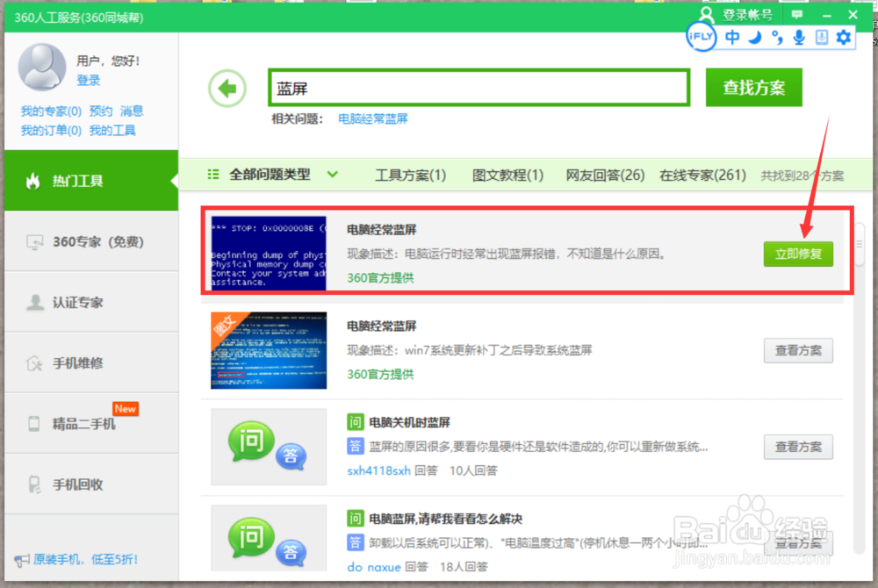
Task: Toggle full/half-width mode with the moon icon
Action: 754,38
